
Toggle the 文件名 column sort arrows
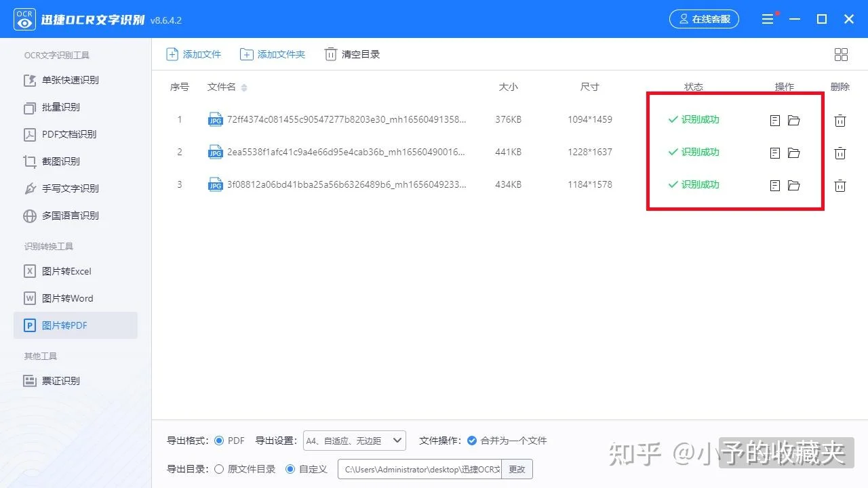pos(243,87)
